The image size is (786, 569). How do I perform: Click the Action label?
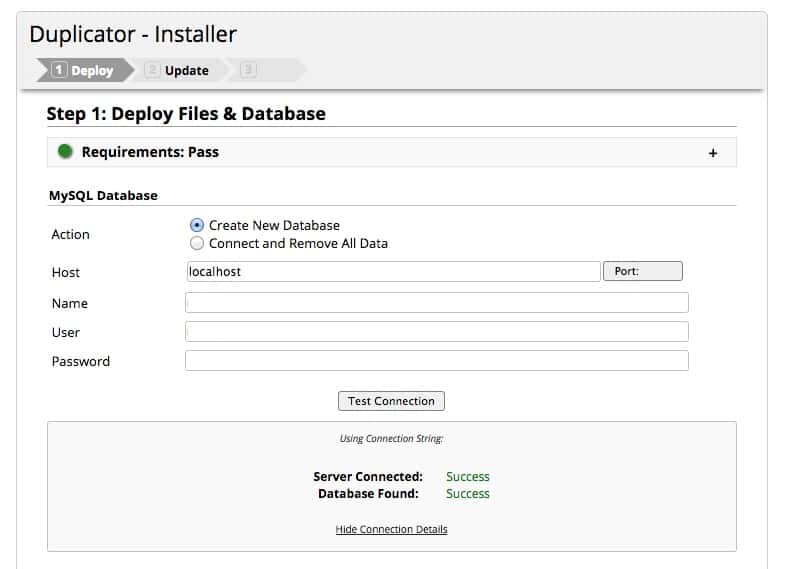pos(71,234)
